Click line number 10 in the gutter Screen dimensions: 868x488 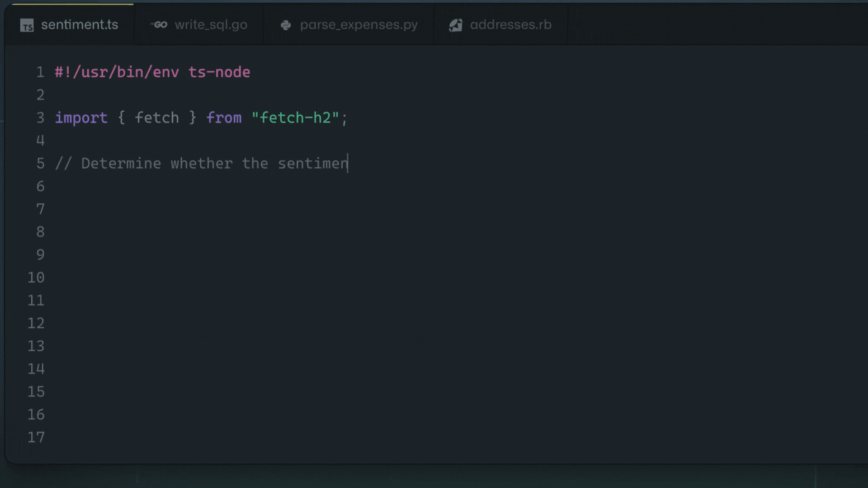(36, 277)
